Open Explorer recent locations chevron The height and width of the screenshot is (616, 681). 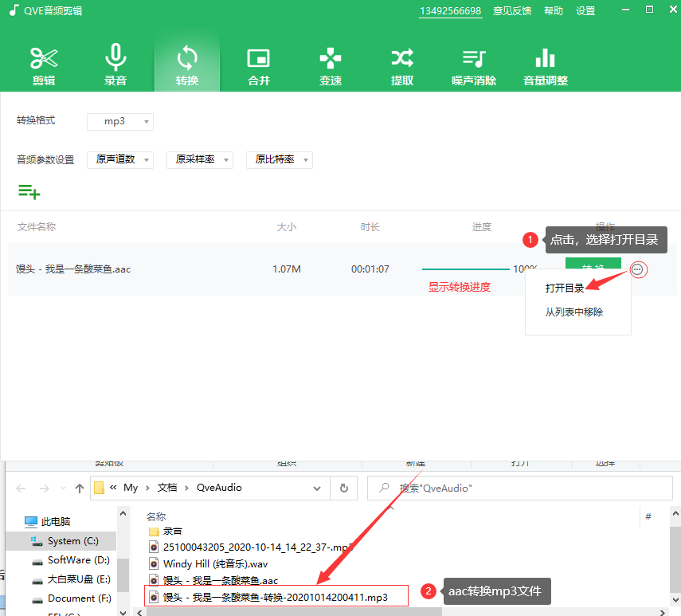pyautogui.click(x=64, y=488)
